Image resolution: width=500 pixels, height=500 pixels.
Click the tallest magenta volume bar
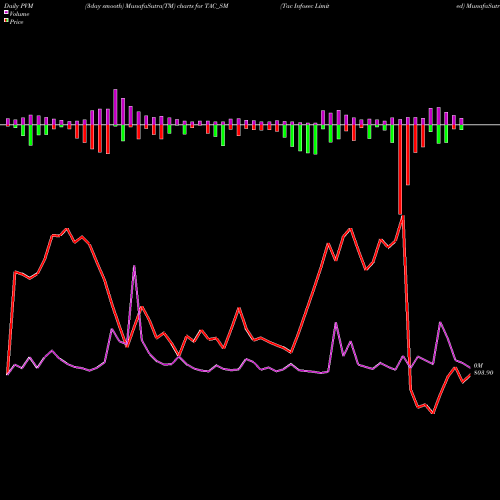click(x=115, y=107)
